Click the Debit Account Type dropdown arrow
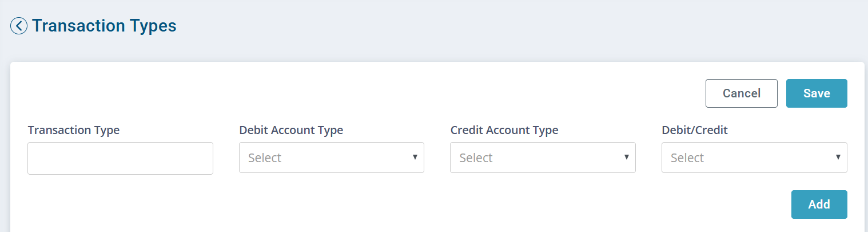Image resolution: width=868 pixels, height=232 pixels. (x=415, y=157)
